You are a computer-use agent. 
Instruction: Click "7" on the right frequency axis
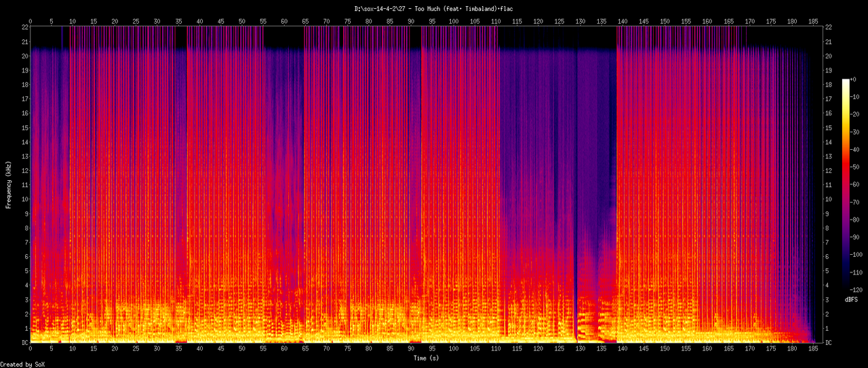(x=828, y=243)
